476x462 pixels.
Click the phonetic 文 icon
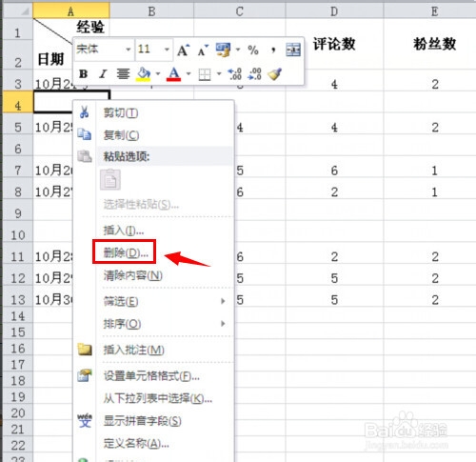tap(85, 420)
